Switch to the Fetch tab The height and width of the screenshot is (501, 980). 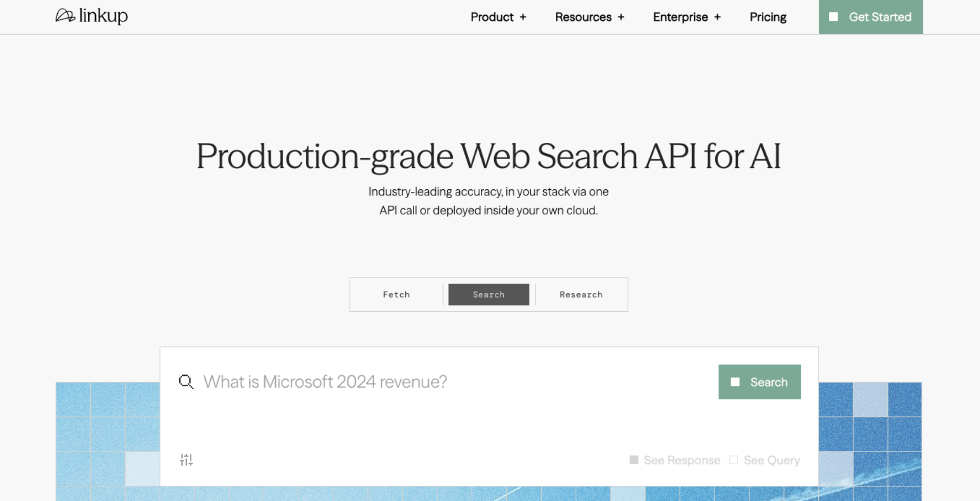click(x=397, y=294)
